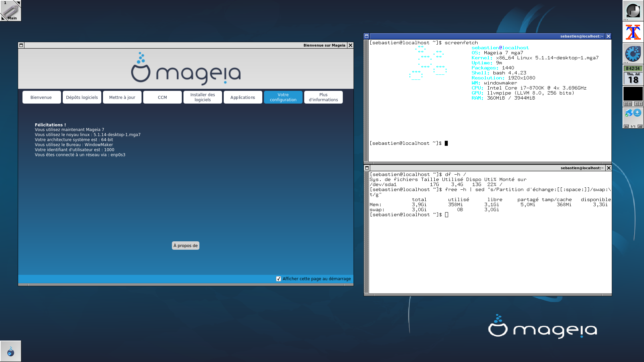Click the line 'Vous utilisez maintenant Mageia 7'
The width and height of the screenshot is (644, 362).
(x=69, y=130)
